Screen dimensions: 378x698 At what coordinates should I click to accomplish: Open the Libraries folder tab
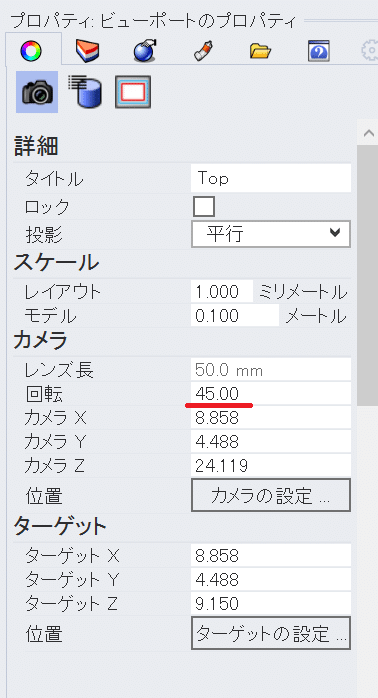(x=261, y=52)
